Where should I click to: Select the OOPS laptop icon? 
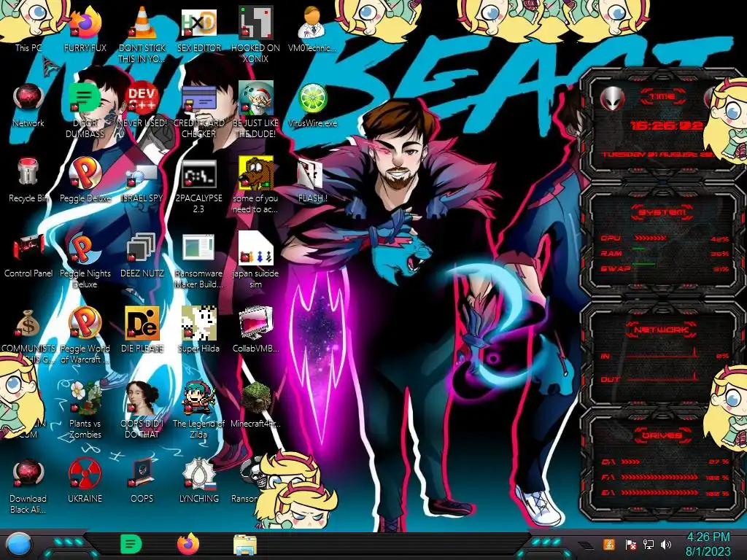click(142, 480)
